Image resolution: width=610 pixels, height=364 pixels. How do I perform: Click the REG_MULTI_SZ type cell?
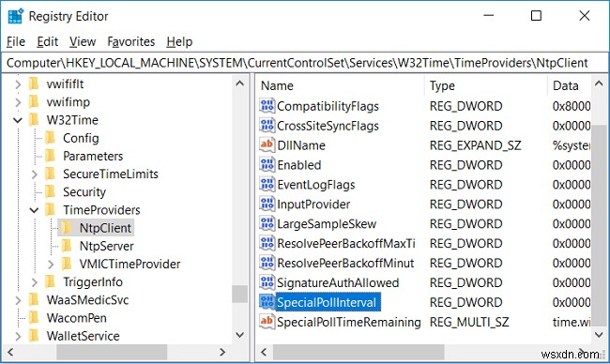(469, 322)
